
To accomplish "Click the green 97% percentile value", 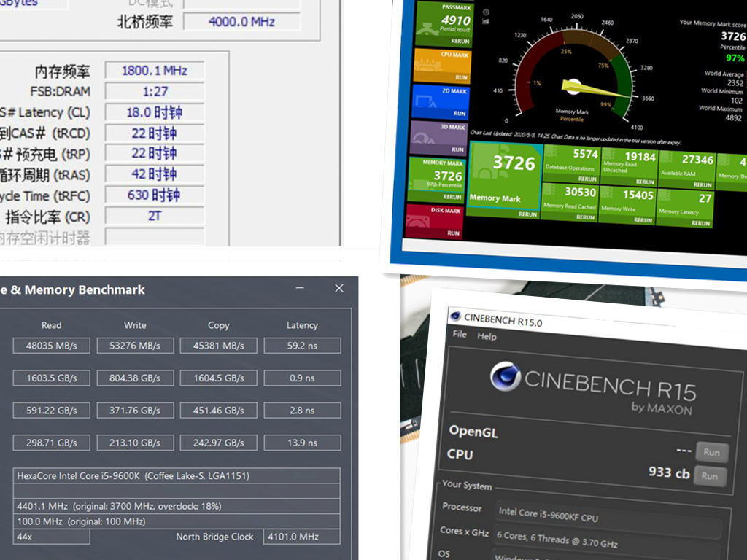I will tap(735, 58).
